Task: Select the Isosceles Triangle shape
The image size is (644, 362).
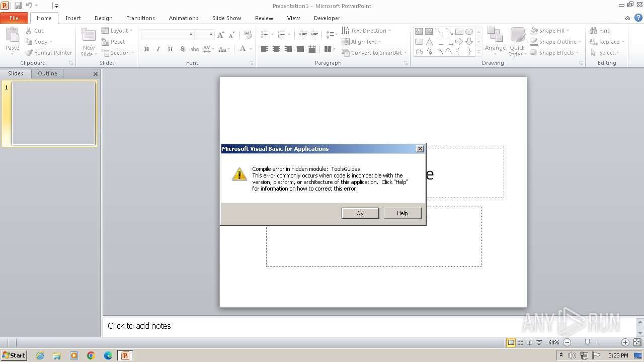Action: [x=429, y=42]
